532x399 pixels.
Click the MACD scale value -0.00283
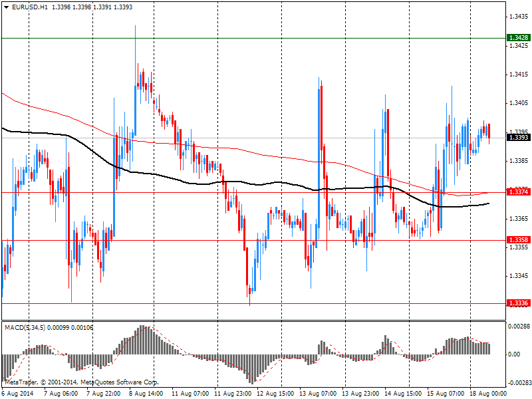click(x=520, y=383)
